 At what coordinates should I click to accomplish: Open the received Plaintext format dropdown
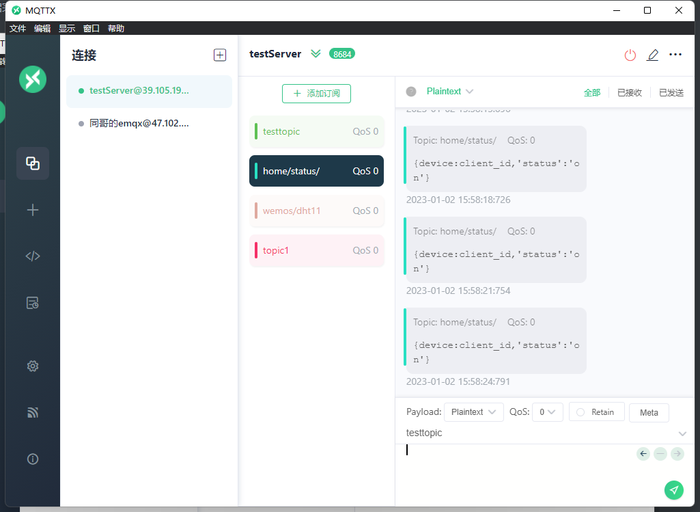coord(450,92)
